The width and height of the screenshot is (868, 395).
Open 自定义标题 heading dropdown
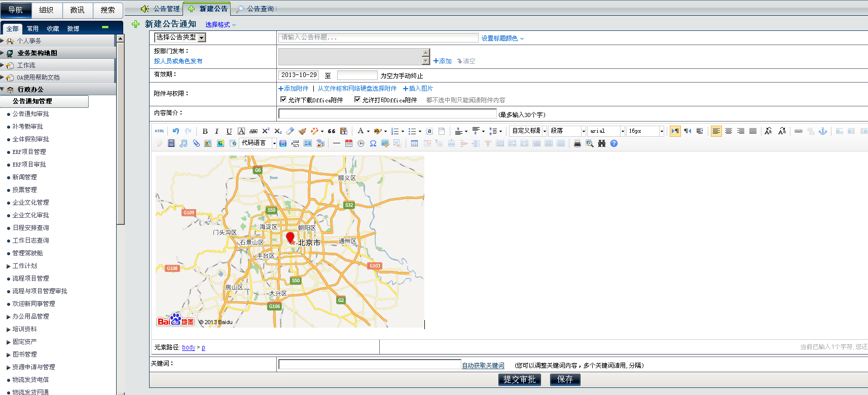click(x=528, y=131)
